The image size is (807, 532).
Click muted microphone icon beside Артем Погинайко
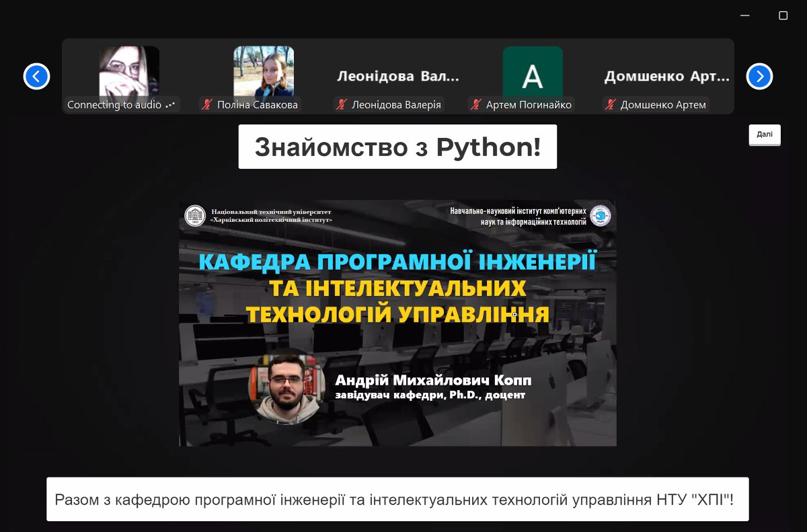(476, 105)
